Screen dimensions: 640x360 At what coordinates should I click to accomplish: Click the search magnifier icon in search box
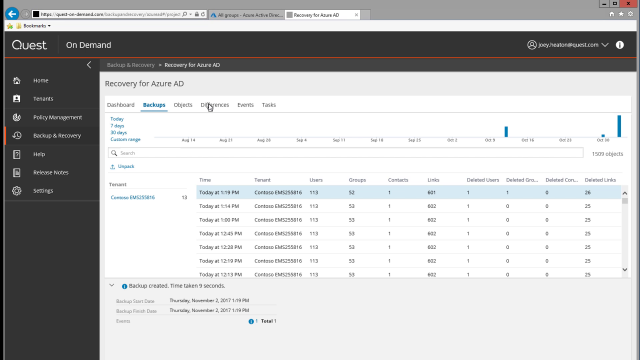[x=114, y=153]
